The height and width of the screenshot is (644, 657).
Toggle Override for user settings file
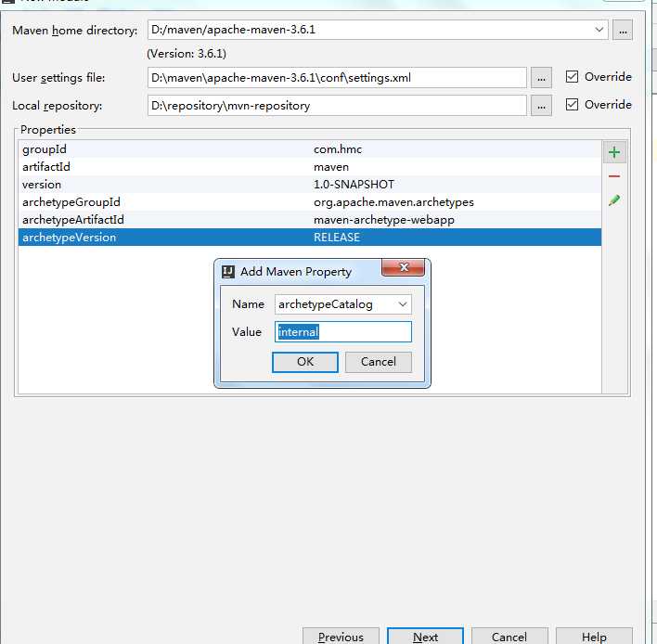click(572, 77)
